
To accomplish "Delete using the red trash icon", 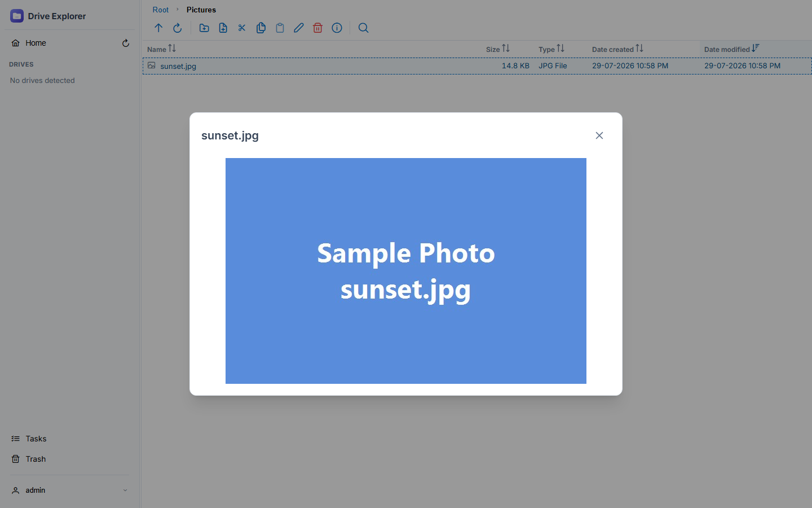I will click(x=318, y=28).
